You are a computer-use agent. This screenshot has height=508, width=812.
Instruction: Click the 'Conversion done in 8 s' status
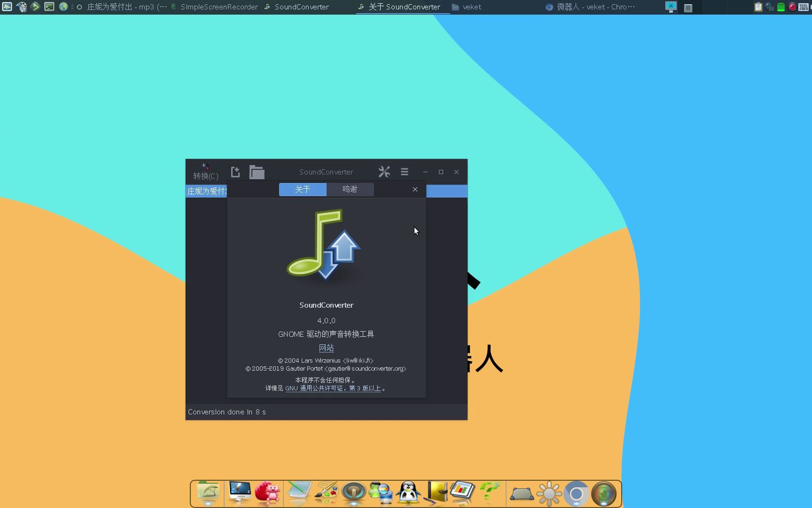coord(227,412)
